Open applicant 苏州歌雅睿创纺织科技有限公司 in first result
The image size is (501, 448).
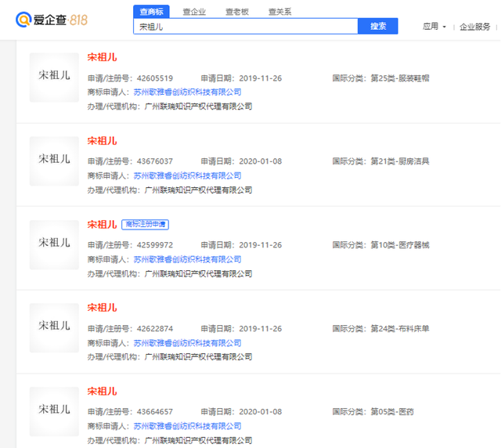click(187, 92)
